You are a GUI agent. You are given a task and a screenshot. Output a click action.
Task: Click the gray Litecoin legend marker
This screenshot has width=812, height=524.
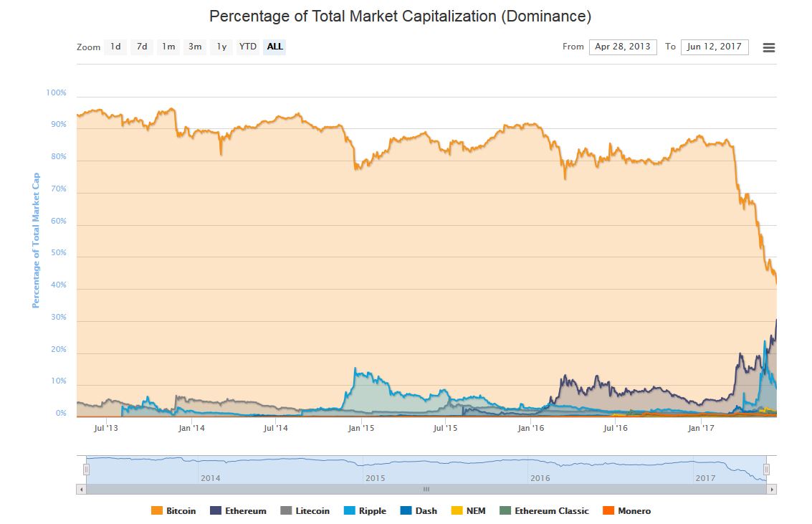coord(286,510)
